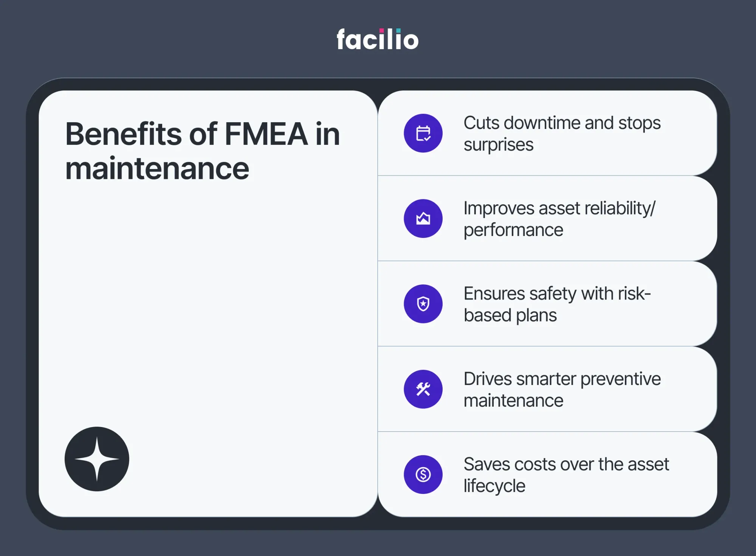Click "Saves costs over the asset" text line
756x556 pixels.
click(566, 464)
